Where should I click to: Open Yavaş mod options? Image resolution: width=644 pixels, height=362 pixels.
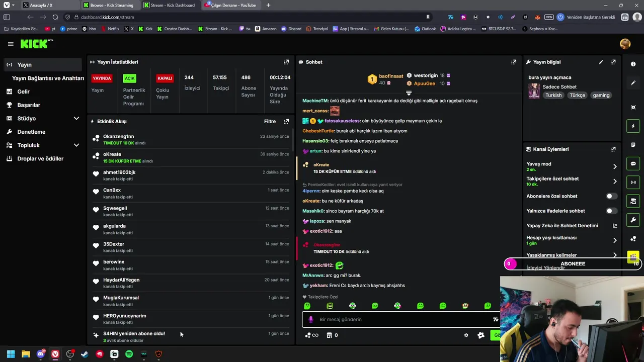pos(571,166)
